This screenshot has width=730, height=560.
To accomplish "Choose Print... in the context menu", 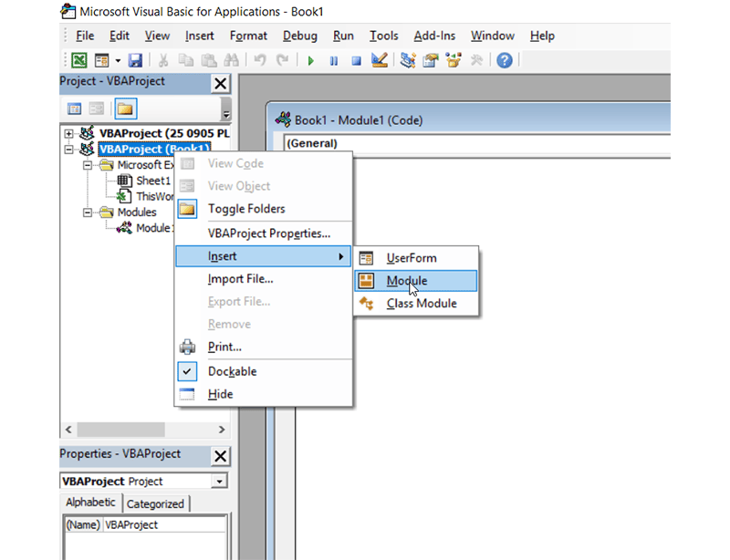I will [263, 347].
